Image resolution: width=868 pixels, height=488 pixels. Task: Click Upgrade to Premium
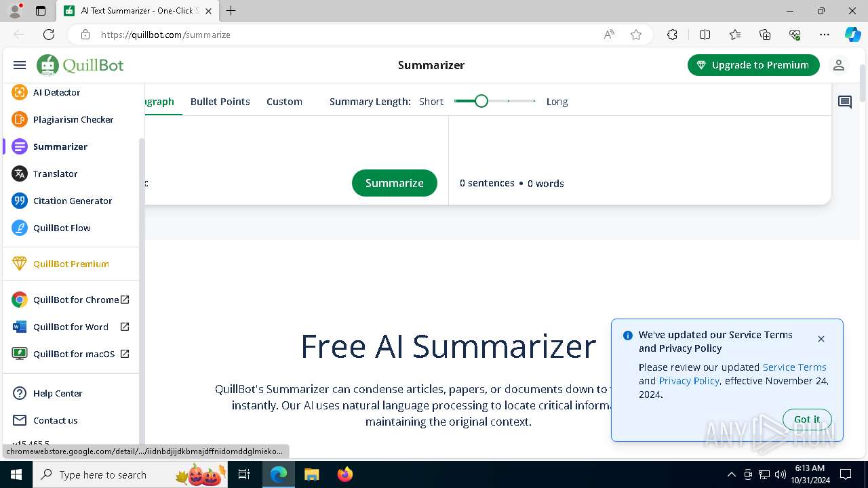(753, 65)
